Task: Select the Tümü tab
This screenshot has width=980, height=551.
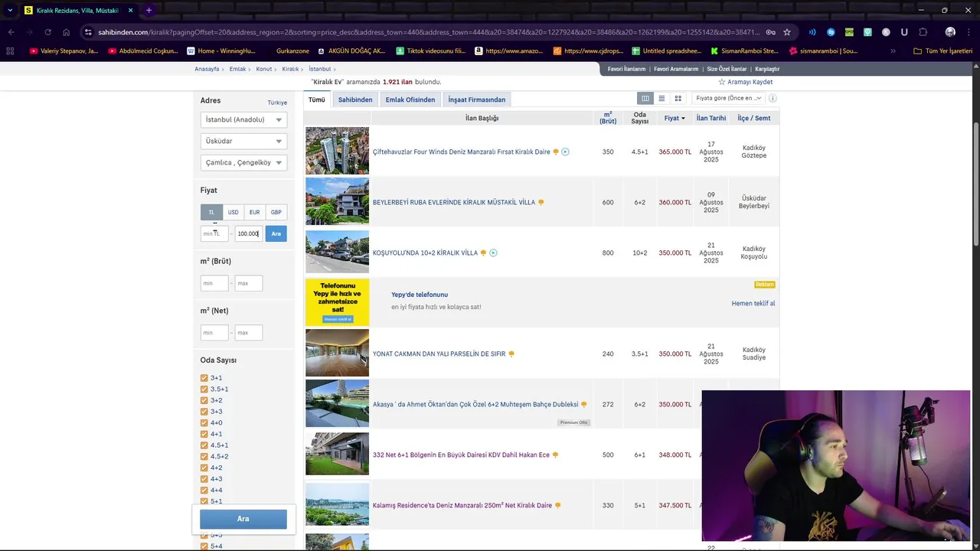Action: point(317,99)
